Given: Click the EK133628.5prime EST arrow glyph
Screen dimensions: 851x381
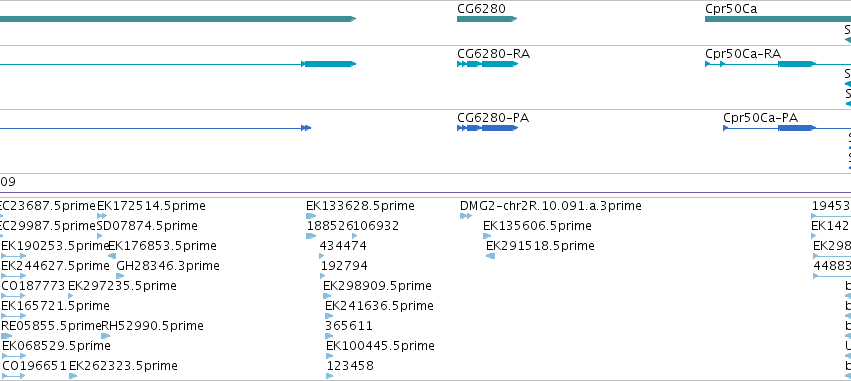Looking at the screenshot, I should [x=311, y=216].
